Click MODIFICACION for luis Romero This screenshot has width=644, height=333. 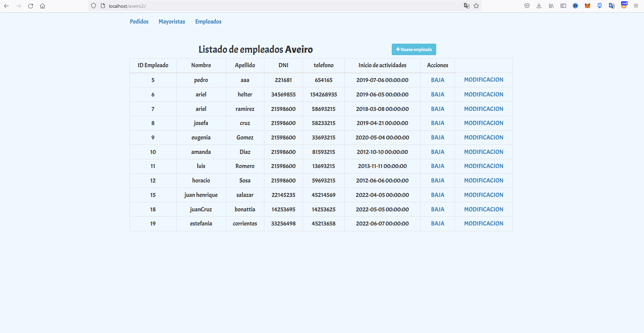click(x=484, y=166)
